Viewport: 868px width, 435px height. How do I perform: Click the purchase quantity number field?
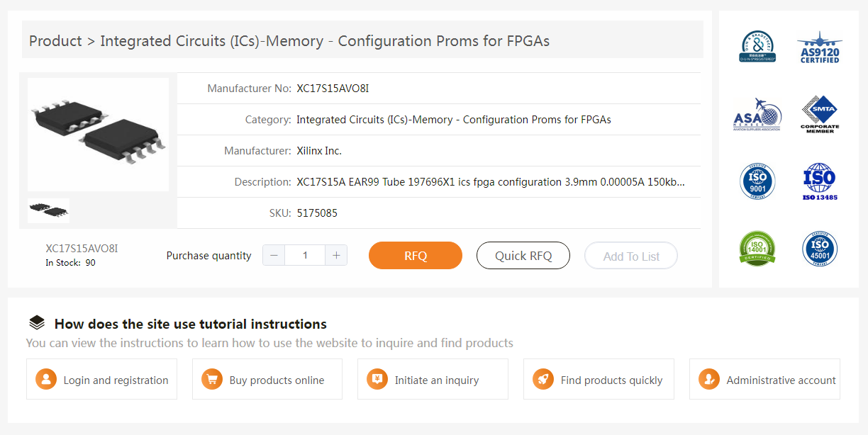(x=305, y=256)
